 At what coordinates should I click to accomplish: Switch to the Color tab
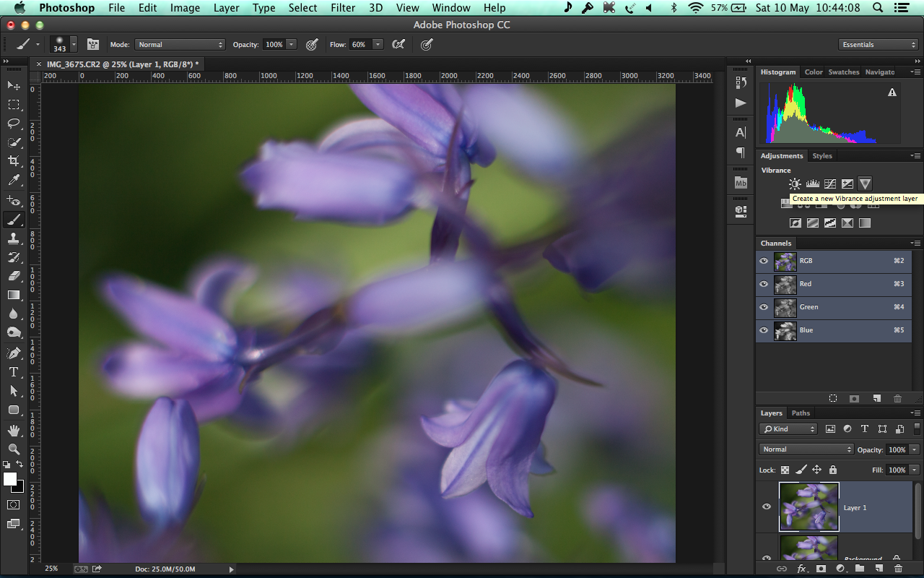coord(814,72)
